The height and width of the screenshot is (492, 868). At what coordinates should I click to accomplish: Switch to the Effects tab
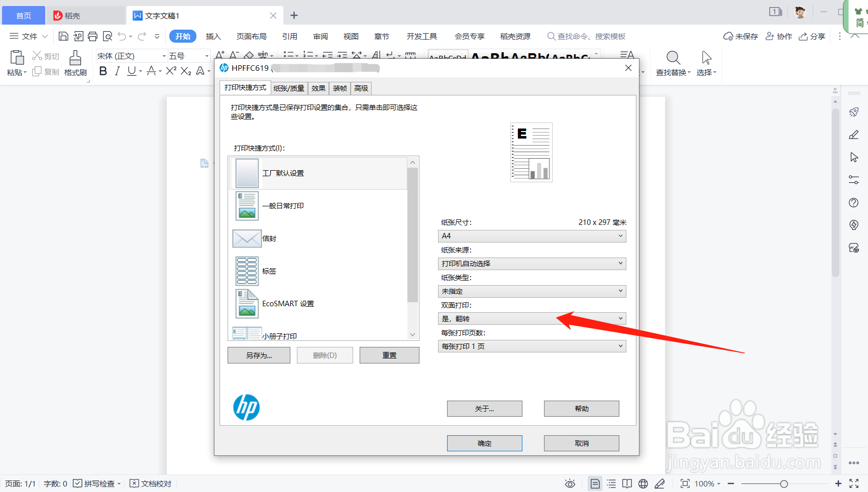(x=318, y=88)
